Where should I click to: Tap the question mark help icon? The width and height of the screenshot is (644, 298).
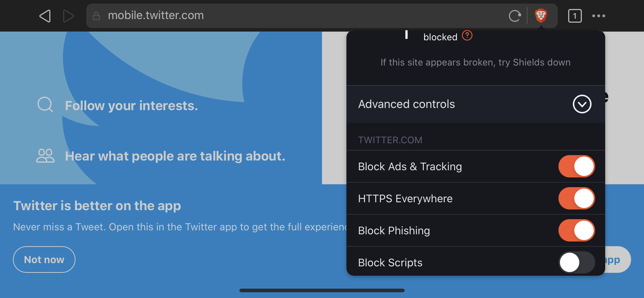click(467, 36)
